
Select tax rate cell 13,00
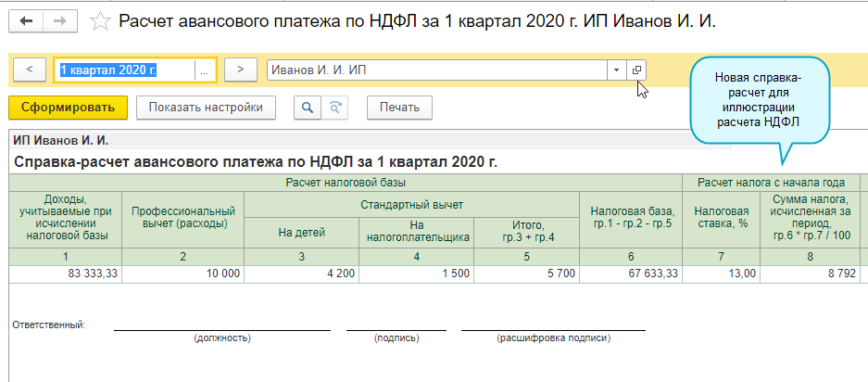722,274
